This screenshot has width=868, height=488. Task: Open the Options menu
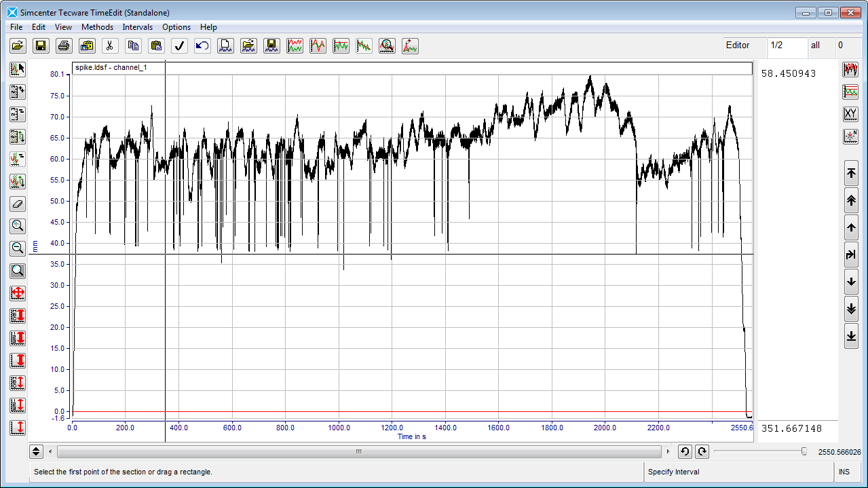pos(176,27)
